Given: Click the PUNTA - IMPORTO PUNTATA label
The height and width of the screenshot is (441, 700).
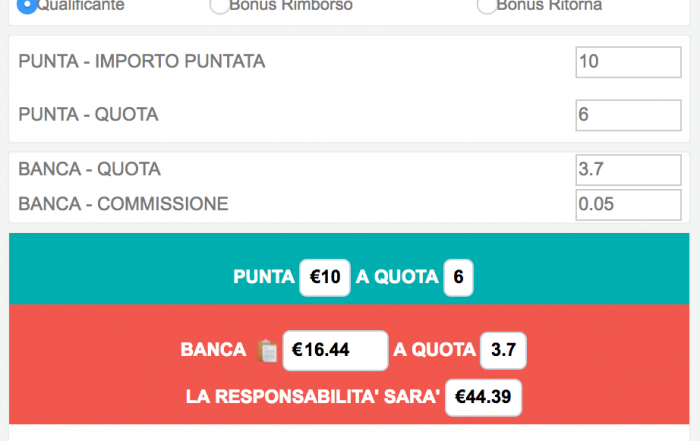Looking at the screenshot, I should point(142,62).
